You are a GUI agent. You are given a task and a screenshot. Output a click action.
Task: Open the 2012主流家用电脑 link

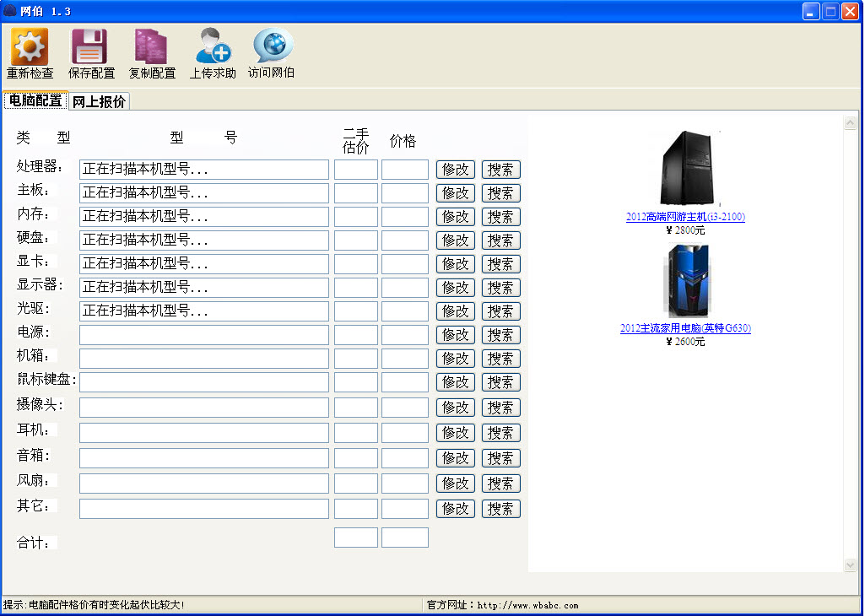click(x=685, y=328)
